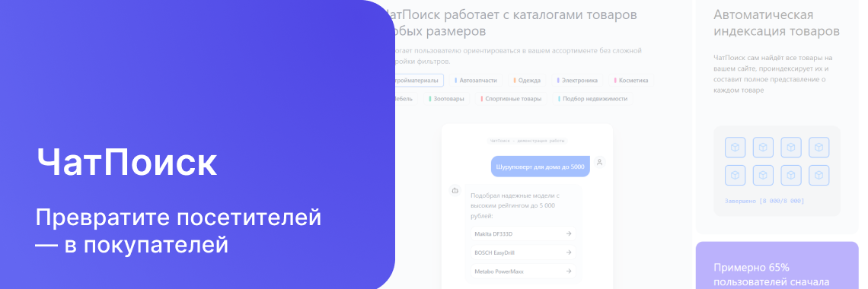Click the large ЧатПоиск banner title
Image resolution: width=868 pixels, height=289 pixels.
[x=126, y=163]
